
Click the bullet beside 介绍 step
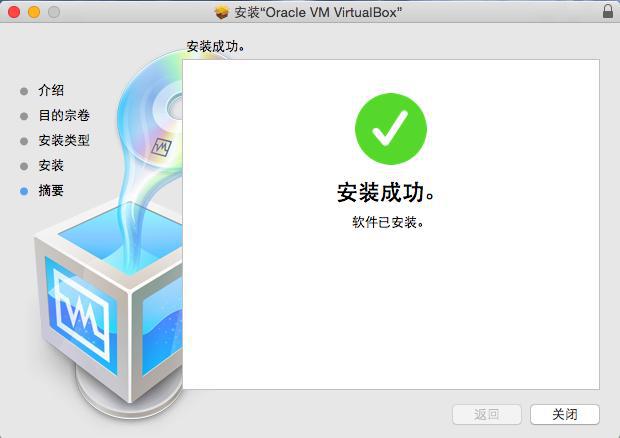coord(24,91)
